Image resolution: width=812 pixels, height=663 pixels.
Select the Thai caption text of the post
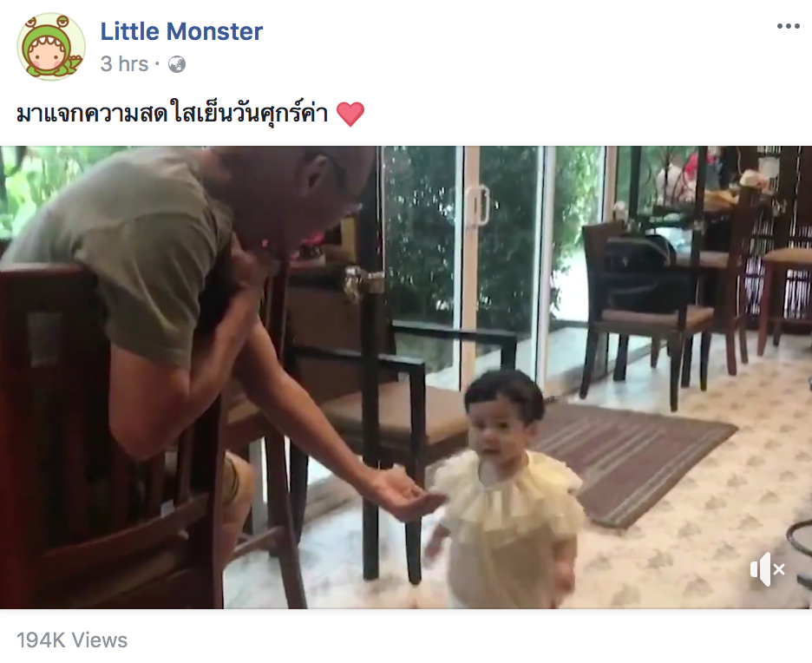[172, 114]
